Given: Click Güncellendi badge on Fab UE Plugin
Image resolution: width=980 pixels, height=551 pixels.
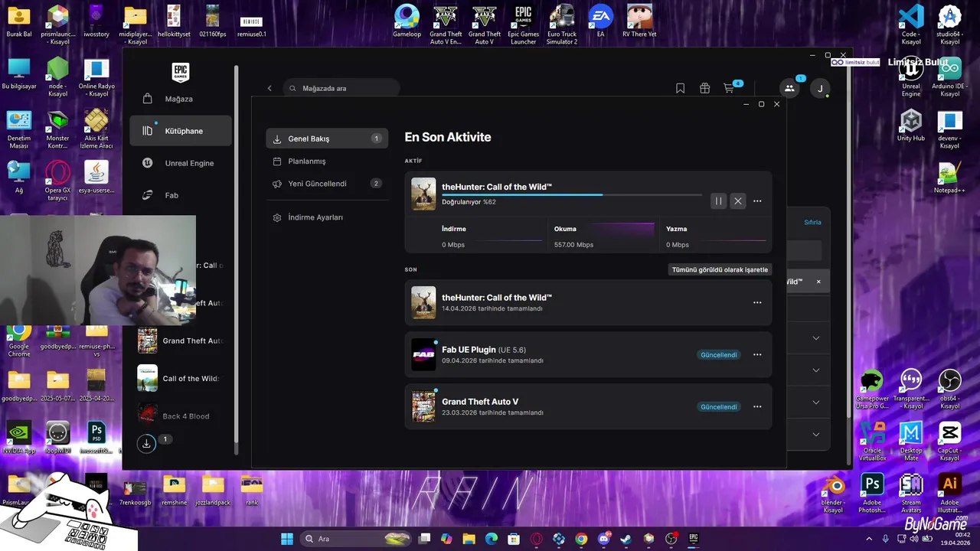Looking at the screenshot, I should click(719, 354).
